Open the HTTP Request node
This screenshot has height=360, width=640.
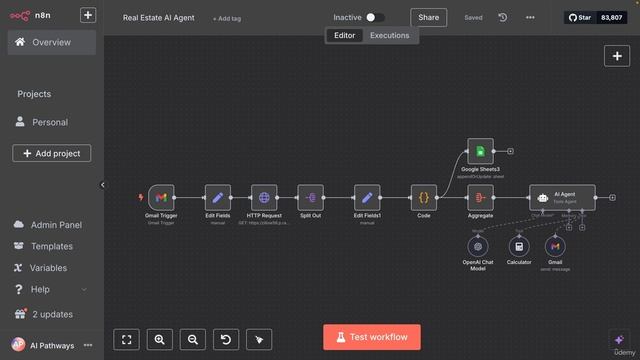pyautogui.click(x=264, y=198)
